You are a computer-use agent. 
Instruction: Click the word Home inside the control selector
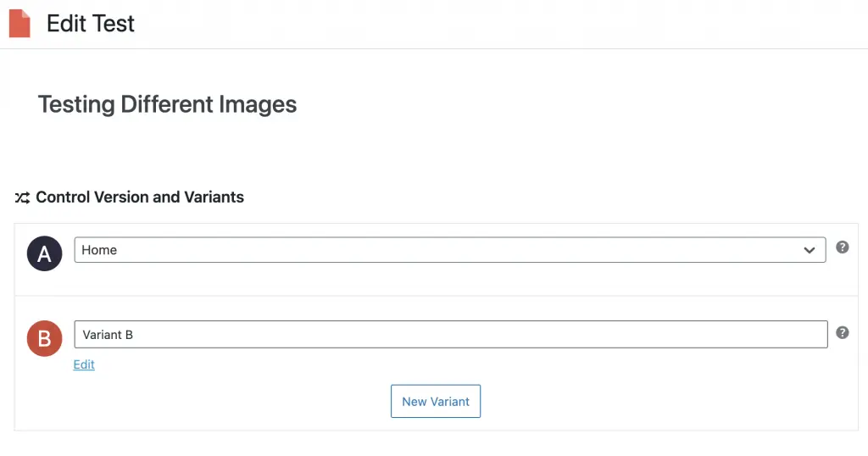99,250
